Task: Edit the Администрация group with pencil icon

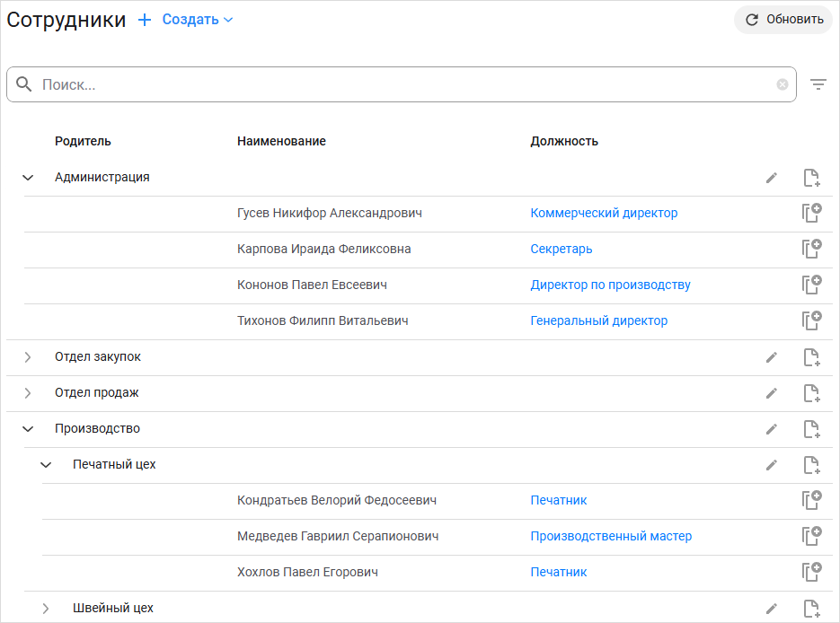Action: pos(771,178)
